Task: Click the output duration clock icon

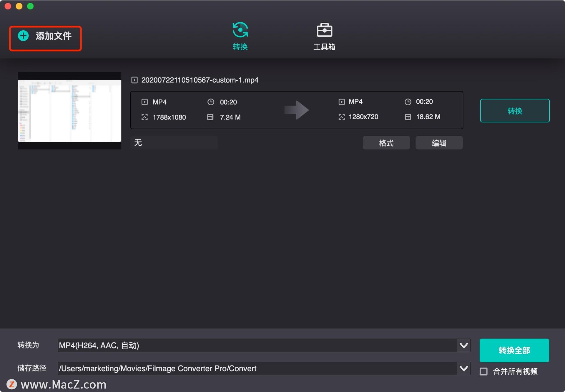Action: (408, 102)
